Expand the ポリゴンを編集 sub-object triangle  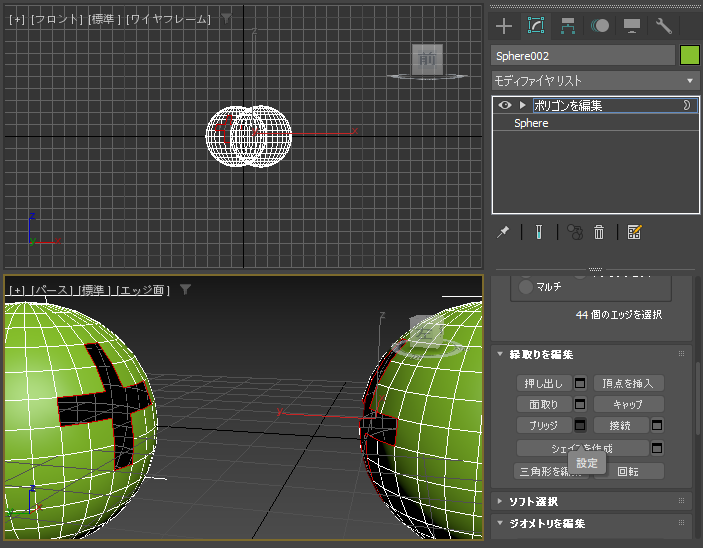[522, 105]
